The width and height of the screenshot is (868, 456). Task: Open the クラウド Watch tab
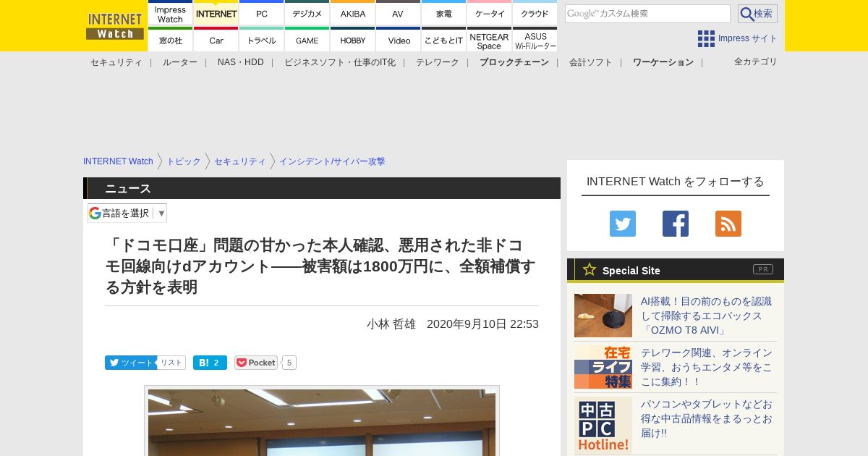[535, 13]
